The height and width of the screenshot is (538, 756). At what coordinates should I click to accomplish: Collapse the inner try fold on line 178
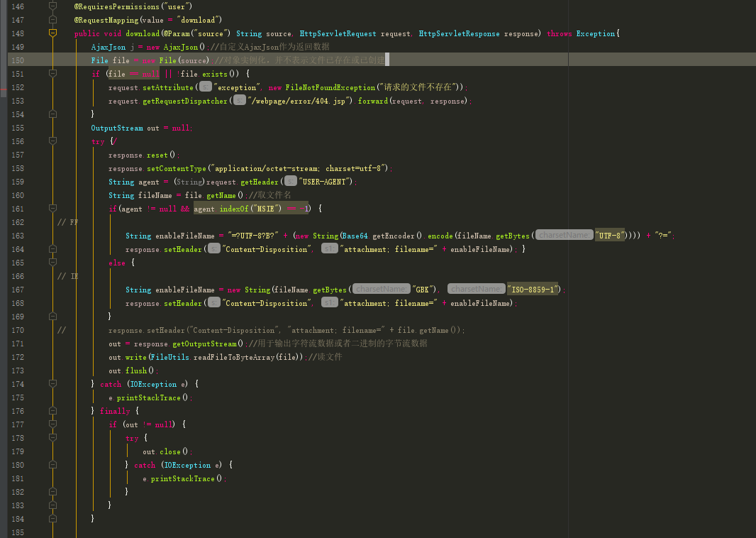coord(53,438)
